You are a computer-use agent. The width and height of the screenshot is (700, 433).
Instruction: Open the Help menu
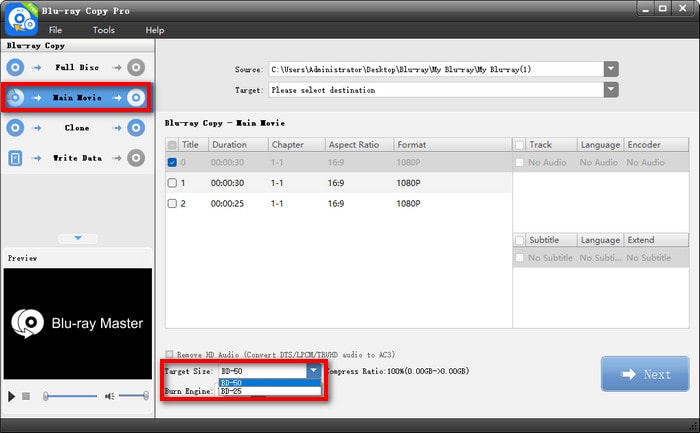tap(155, 30)
